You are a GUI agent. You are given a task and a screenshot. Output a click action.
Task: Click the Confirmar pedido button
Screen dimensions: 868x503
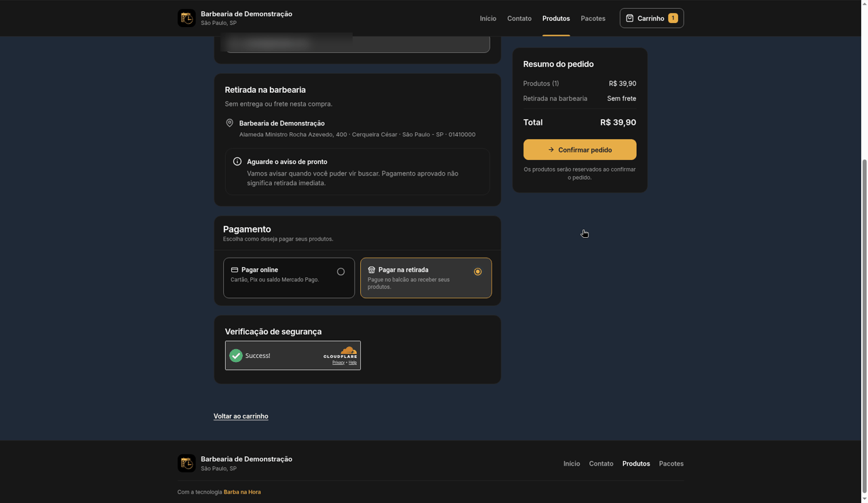[580, 150]
